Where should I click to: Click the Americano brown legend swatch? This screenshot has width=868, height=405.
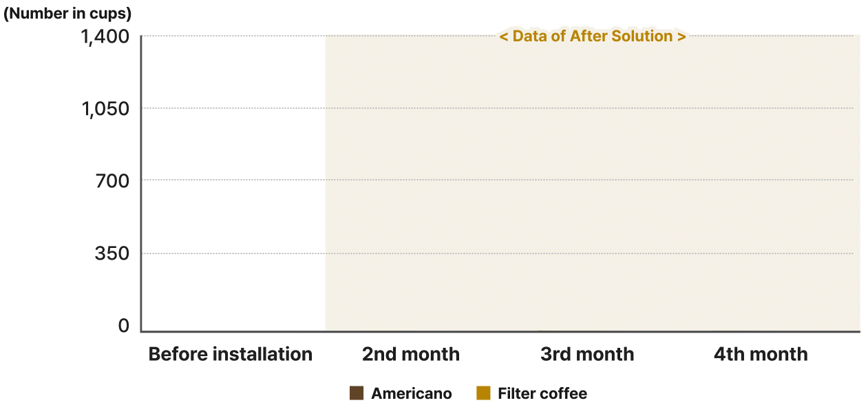pos(356,393)
